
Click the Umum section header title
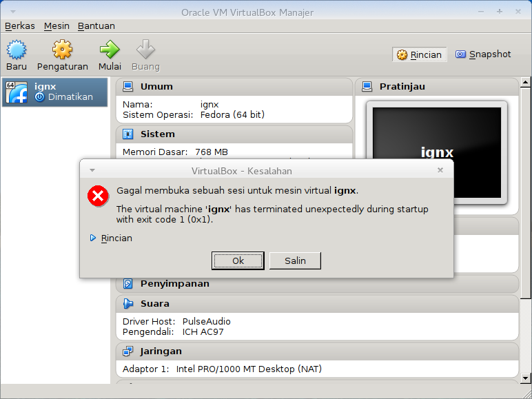click(156, 87)
